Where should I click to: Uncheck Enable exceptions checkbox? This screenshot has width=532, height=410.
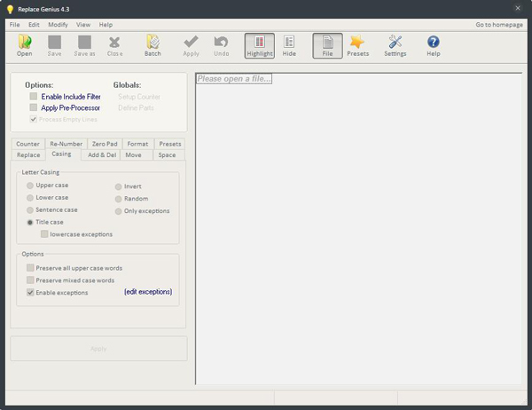(30, 293)
